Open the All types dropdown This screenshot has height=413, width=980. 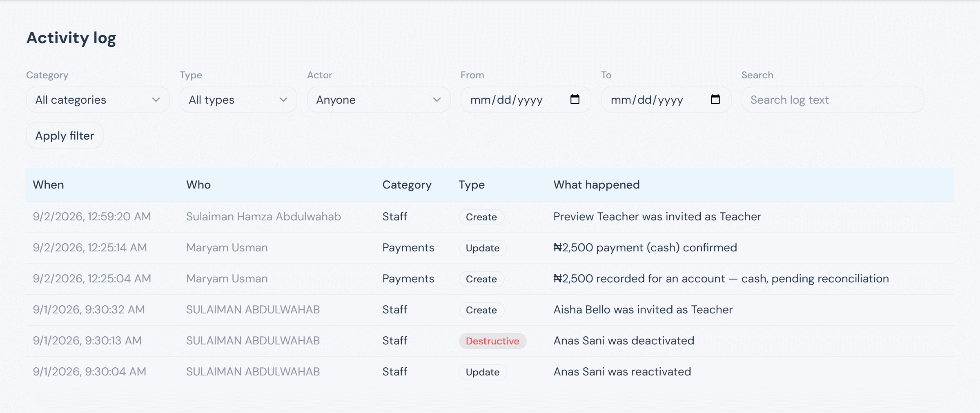pyautogui.click(x=238, y=100)
